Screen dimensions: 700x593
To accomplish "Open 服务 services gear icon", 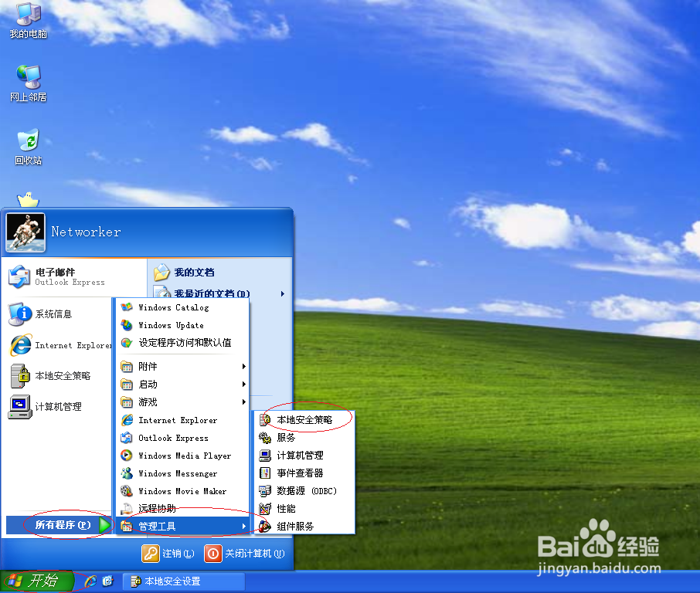I will click(x=265, y=438).
